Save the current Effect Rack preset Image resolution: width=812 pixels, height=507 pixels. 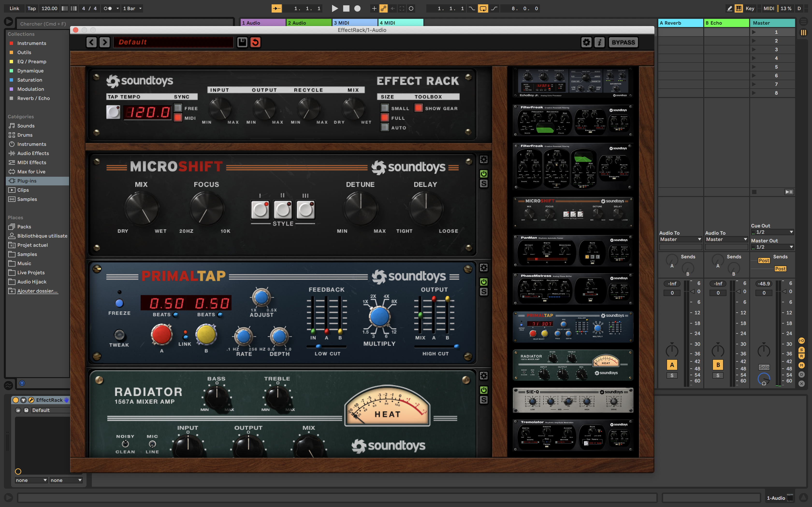coord(243,42)
